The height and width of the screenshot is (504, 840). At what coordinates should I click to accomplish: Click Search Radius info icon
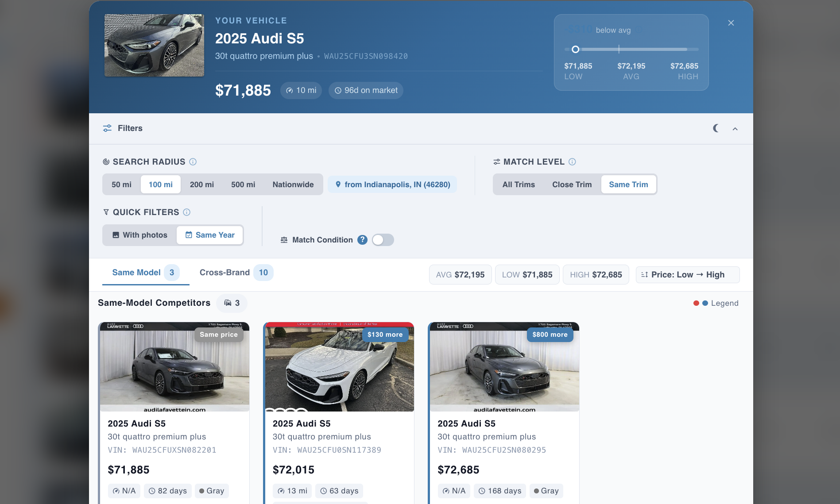(193, 162)
